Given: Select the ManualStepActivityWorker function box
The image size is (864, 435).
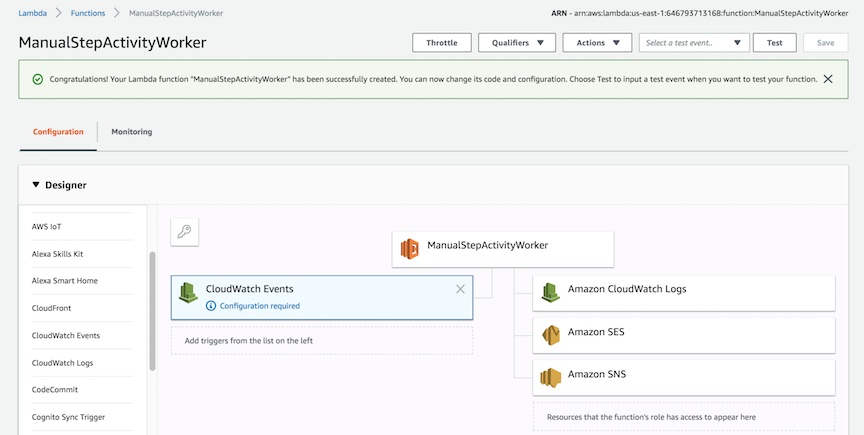Looking at the screenshot, I should pyautogui.click(x=503, y=249).
